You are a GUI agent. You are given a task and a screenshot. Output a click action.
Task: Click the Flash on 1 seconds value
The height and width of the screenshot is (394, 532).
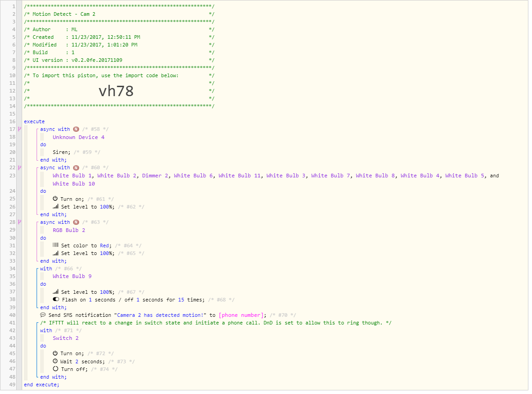point(90,300)
